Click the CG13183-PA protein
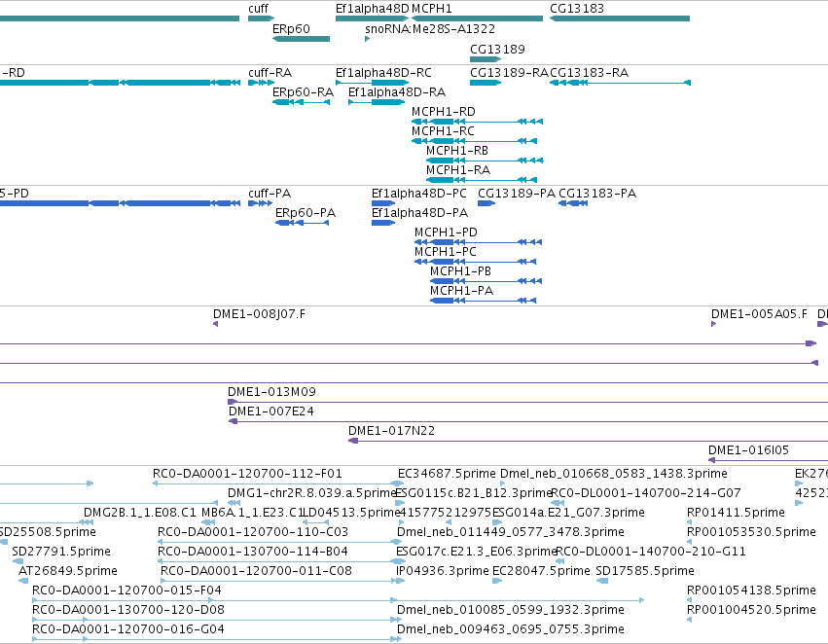The image size is (828, 644). click(573, 203)
